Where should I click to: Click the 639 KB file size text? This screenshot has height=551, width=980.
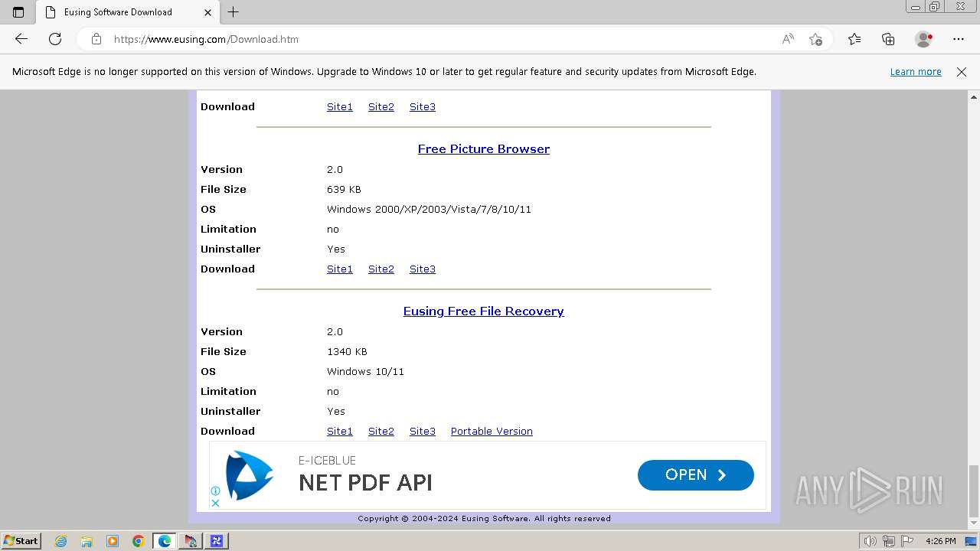pos(344,190)
